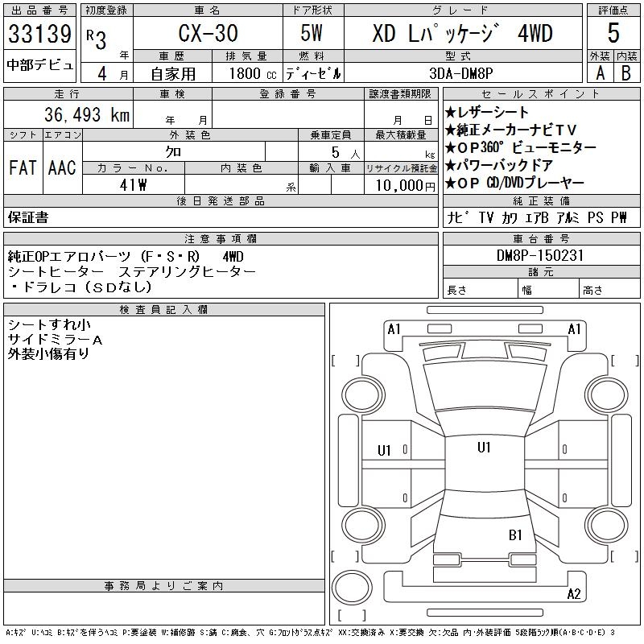Image resolution: width=644 pixels, height=644 pixels.
Task: Select the note ・ドラレコ (SDなし)
Action: (81, 287)
